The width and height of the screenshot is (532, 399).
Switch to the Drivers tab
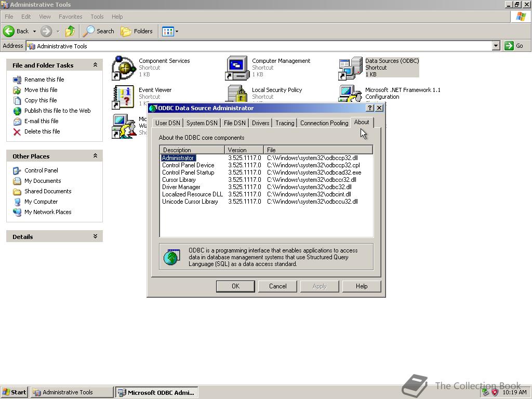(x=261, y=123)
